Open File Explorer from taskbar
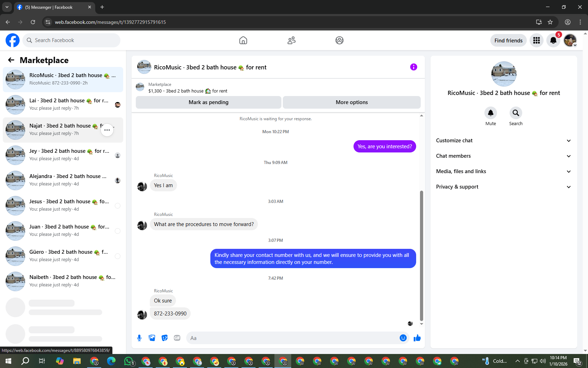 click(77, 361)
